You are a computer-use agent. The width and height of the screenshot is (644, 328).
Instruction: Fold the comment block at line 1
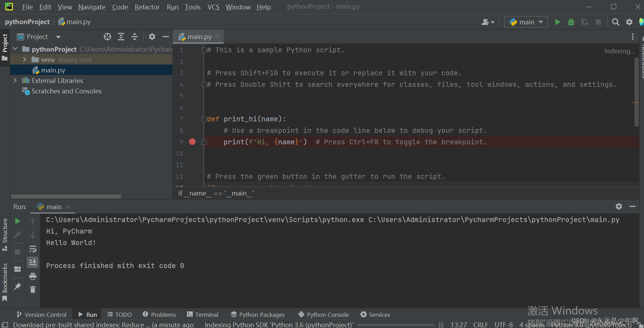tap(204, 50)
